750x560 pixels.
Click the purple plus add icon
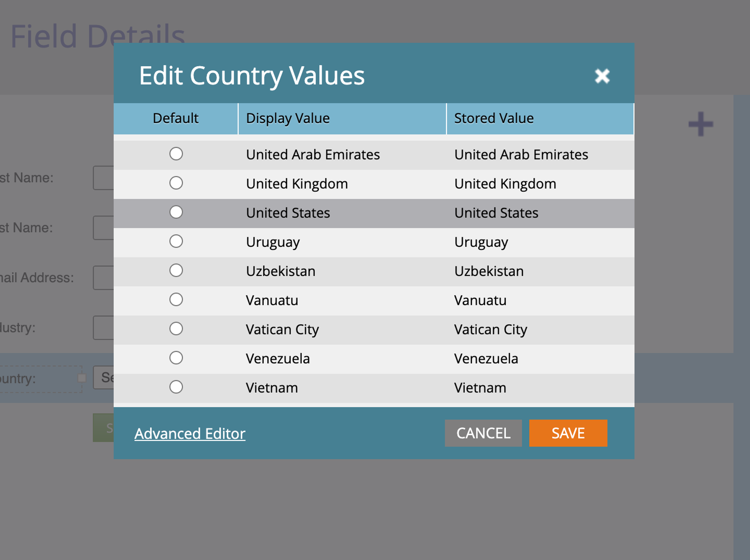(x=701, y=124)
